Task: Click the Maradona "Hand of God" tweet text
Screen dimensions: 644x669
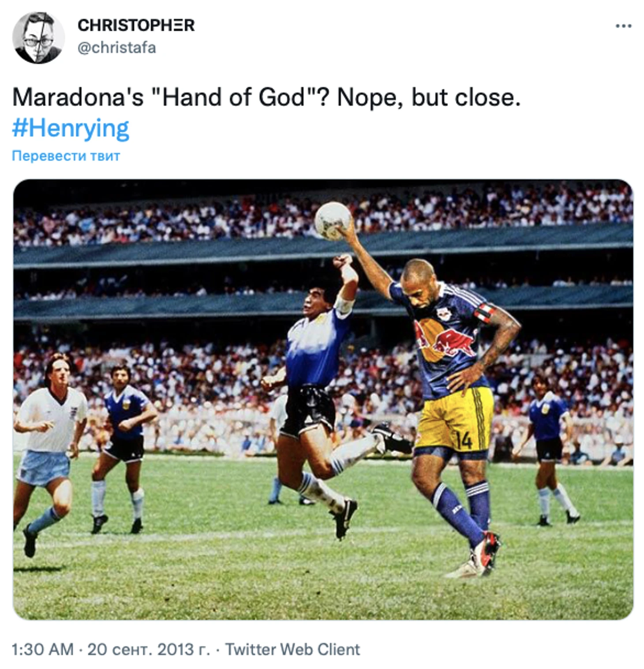Action: [266, 97]
